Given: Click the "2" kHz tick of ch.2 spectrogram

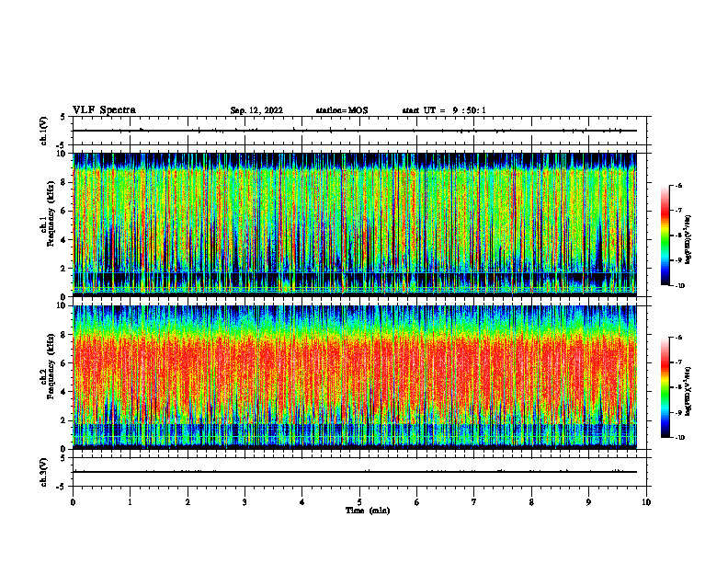Looking at the screenshot, I should [63, 420].
